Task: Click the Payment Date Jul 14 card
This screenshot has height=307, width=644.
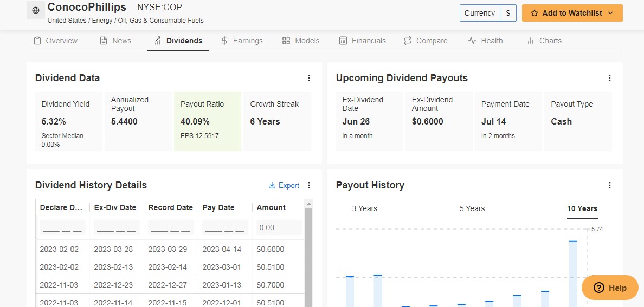Action: click(x=508, y=121)
